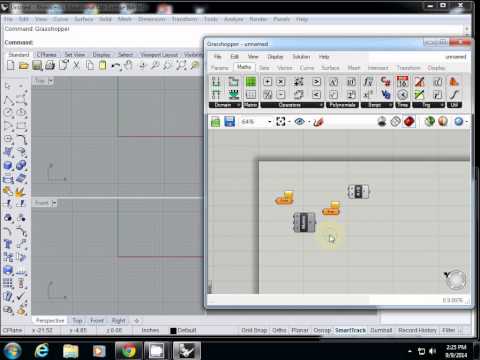Open the Front viewport title dropdown arrow
Screen dimensions: 480x360
(54, 203)
